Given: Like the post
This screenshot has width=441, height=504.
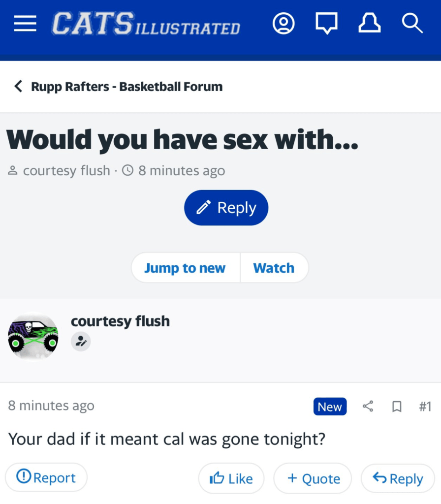Looking at the screenshot, I should coord(231,478).
